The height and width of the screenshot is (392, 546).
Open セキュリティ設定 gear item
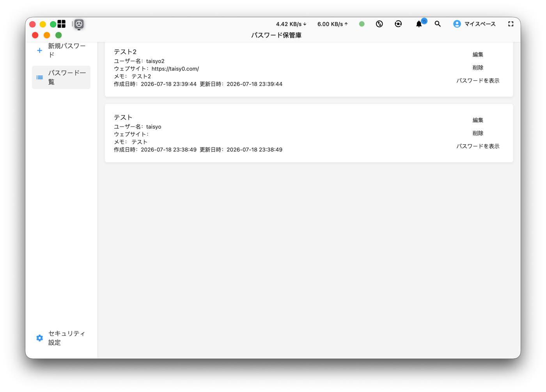[61, 338]
